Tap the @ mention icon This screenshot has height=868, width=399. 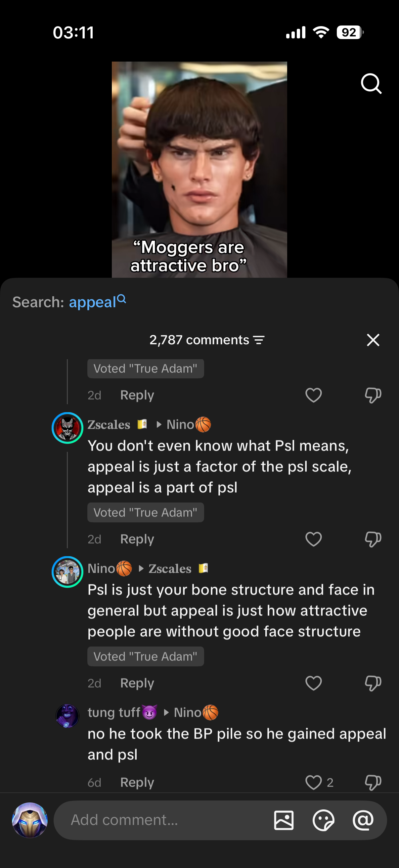coord(363,820)
